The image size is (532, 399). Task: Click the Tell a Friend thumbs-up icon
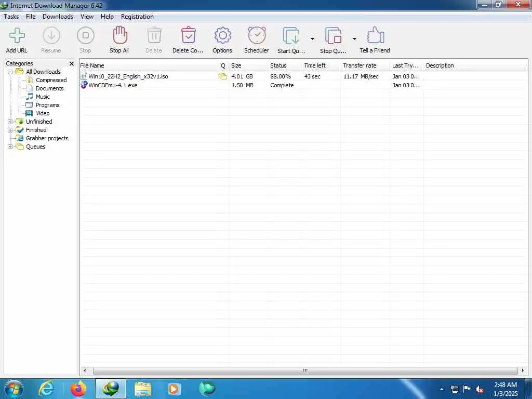pyautogui.click(x=375, y=35)
